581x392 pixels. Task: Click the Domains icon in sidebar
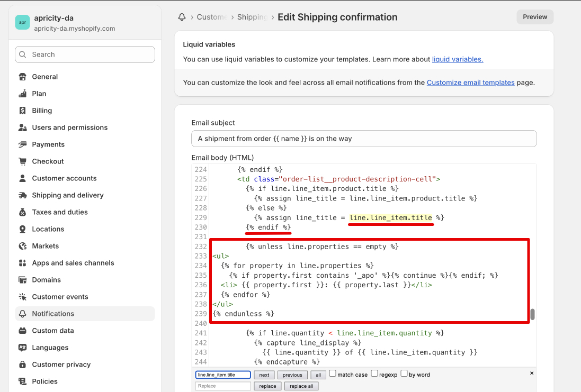22,280
